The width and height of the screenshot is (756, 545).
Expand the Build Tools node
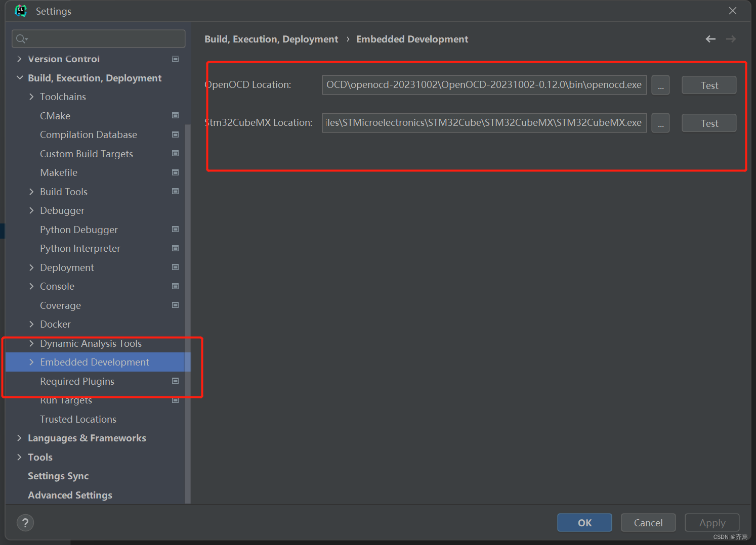(x=31, y=192)
